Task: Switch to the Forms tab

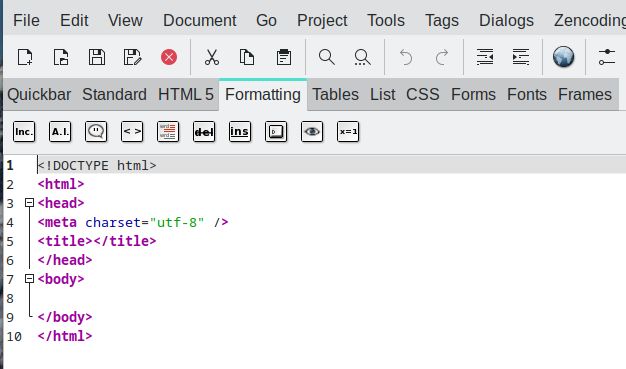Action: tap(473, 95)
